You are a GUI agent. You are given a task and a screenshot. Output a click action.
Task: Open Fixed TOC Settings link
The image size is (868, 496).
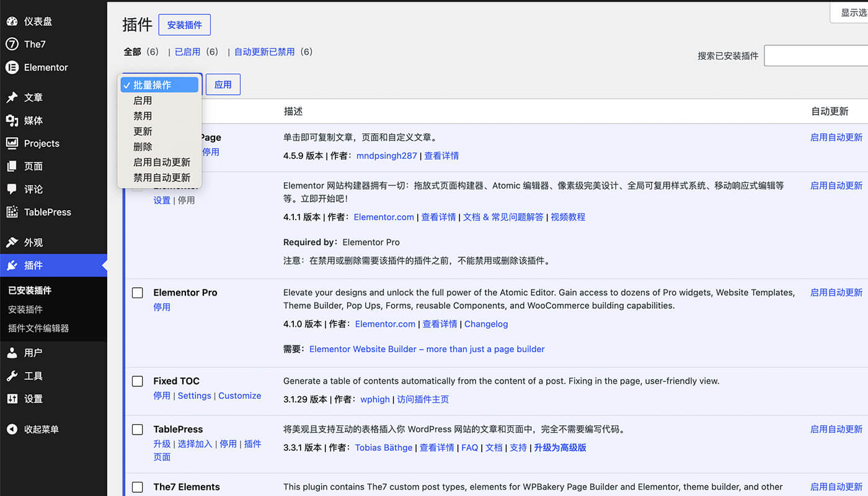pyautogui.click(x=195, y=396)
